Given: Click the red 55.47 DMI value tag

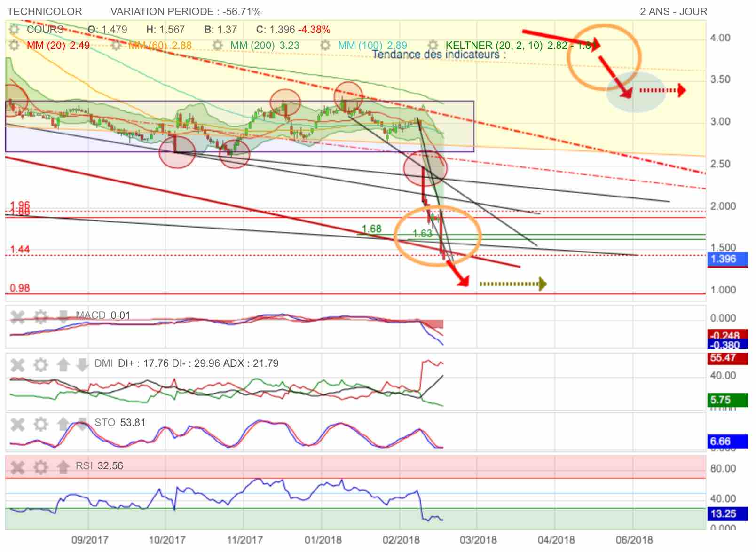Looking at the screenshot, I should pyautogui.click(x=727, y=358).
